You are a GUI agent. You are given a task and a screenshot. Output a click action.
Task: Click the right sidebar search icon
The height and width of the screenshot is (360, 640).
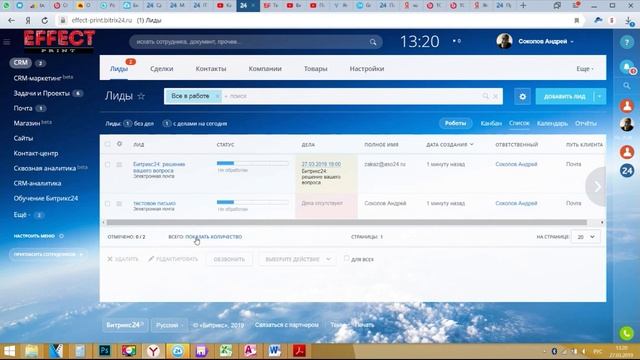pos(627,86)
